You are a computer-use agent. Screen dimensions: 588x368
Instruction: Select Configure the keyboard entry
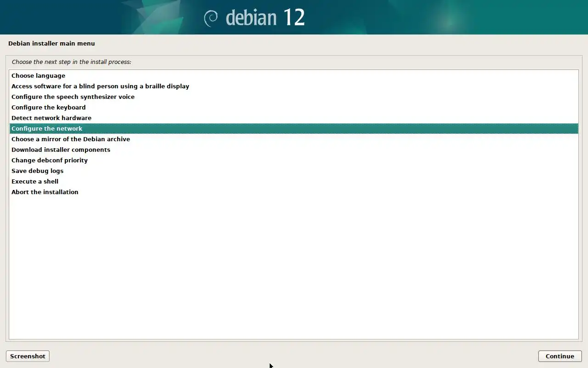point(294,107)
